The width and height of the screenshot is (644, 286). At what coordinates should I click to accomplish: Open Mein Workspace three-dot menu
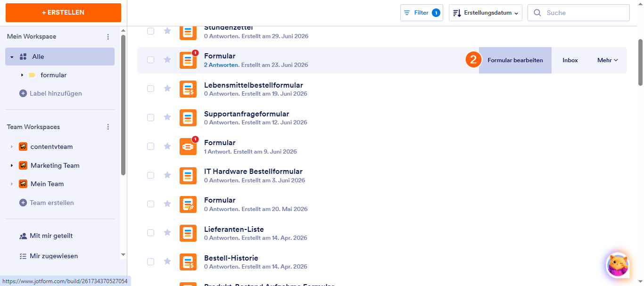point(108,37)
